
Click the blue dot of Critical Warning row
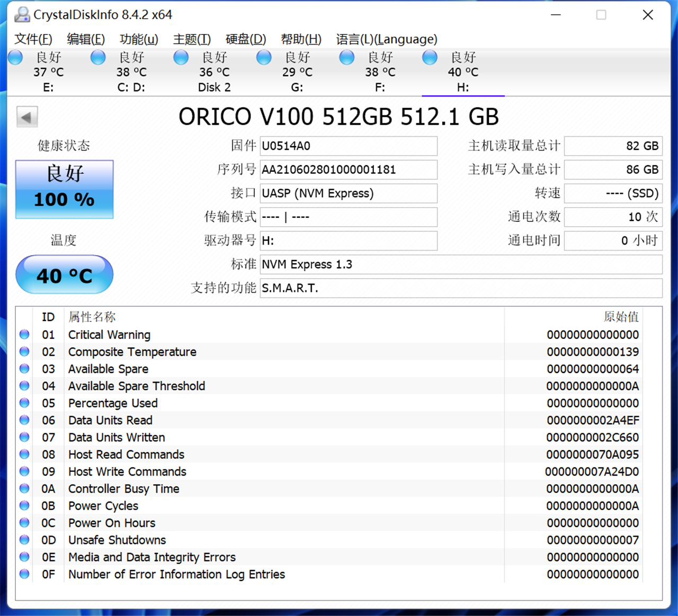click(24, 334)
